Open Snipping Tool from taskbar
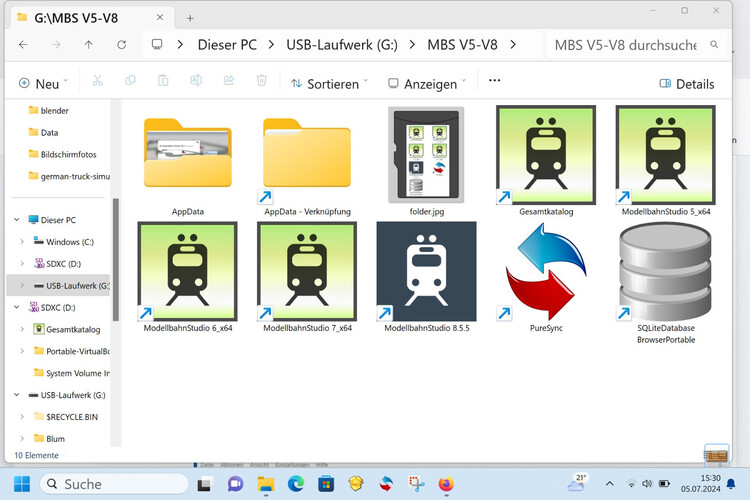 [416, 484]
